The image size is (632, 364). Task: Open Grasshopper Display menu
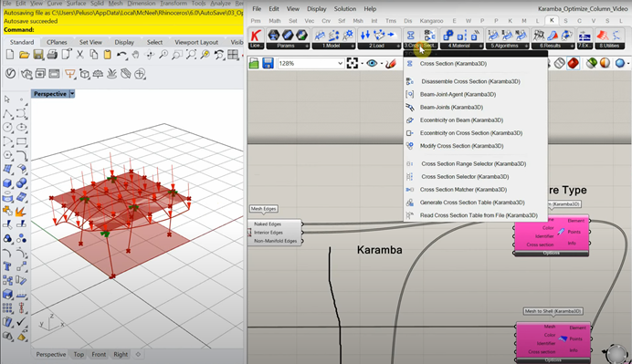point(316,8)
